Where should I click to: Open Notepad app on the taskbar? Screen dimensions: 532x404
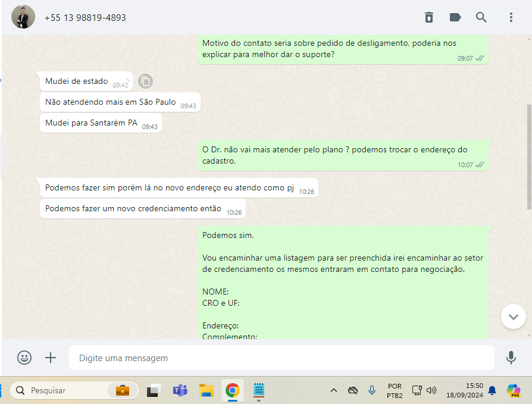pyautogui.click(x=259, y=390)
